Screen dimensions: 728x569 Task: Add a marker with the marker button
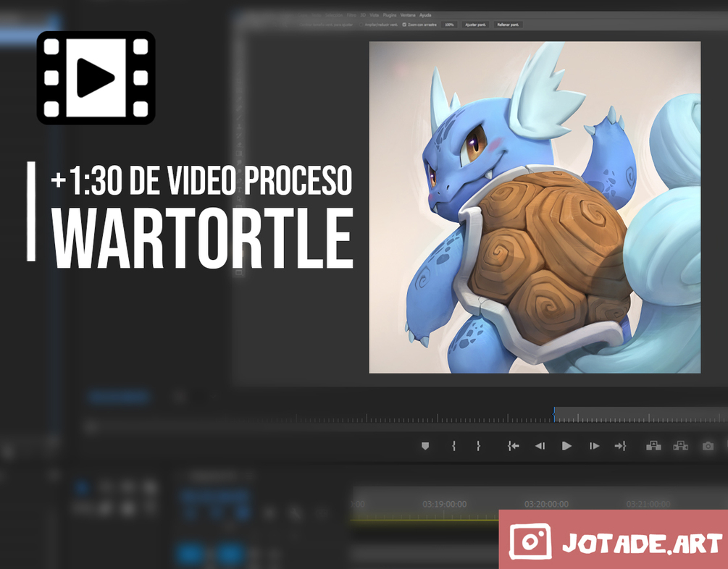[424, 446]
